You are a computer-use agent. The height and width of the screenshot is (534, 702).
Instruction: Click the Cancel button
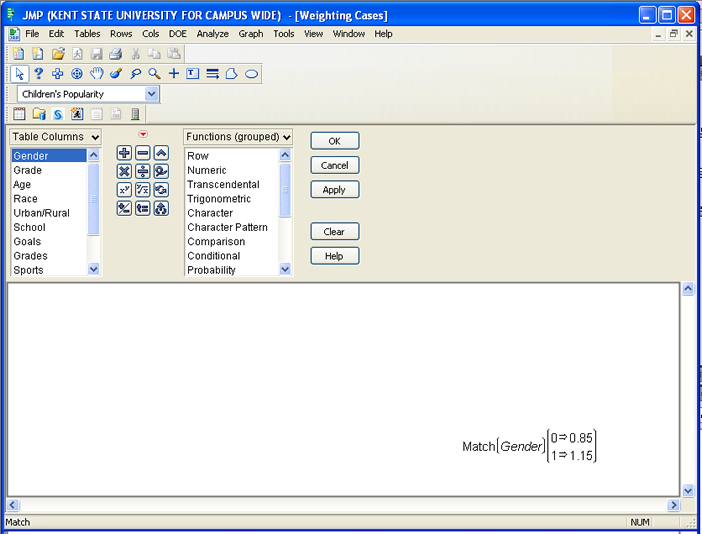[x=335, y=165]
